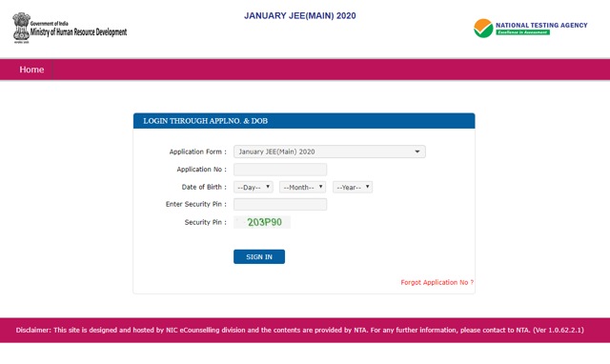Open the Month dropdown for date of birth
The width and height of the screenshot is (610, 364).
[302, 187]
